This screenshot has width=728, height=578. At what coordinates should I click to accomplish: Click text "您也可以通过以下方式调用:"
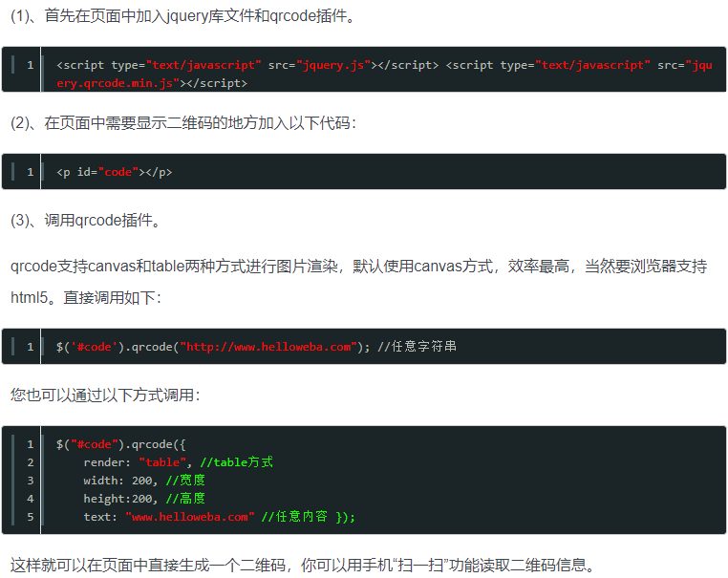pos(105,396)
